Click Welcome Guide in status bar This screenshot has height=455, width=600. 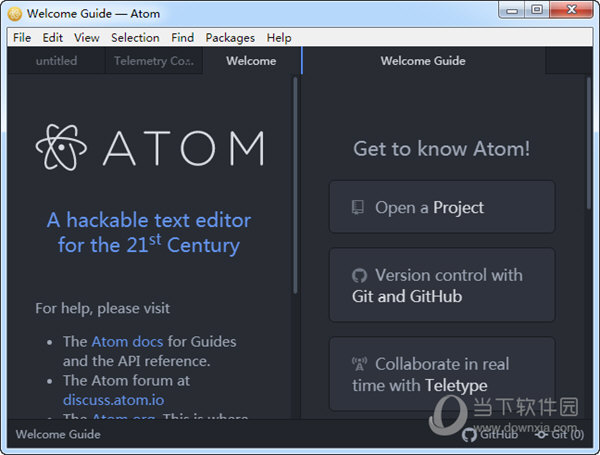point(58,434)
